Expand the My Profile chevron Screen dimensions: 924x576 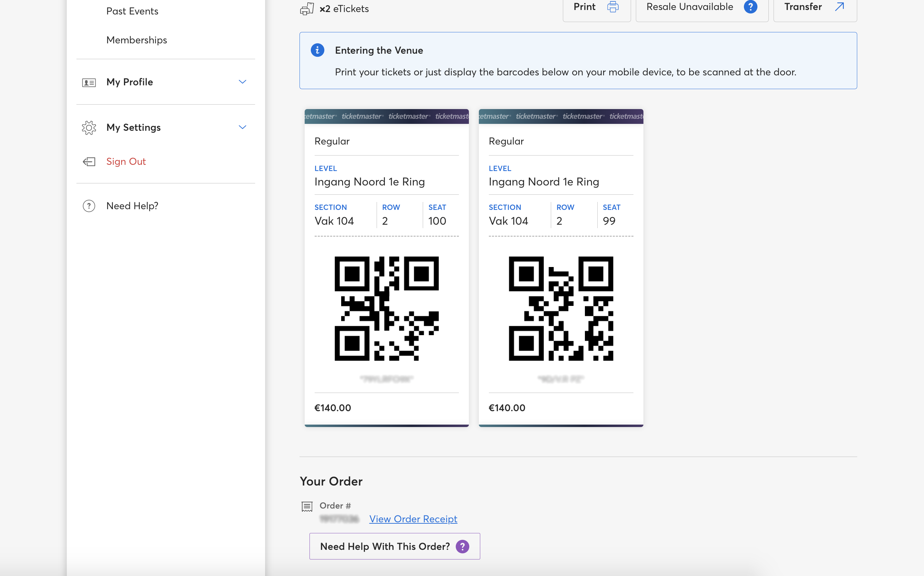pos(242,82)
